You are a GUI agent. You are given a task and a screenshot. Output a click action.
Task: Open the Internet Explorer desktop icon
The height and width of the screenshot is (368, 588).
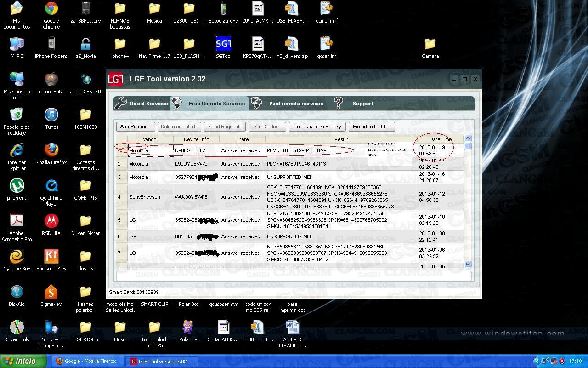click(x=17, y=156)
